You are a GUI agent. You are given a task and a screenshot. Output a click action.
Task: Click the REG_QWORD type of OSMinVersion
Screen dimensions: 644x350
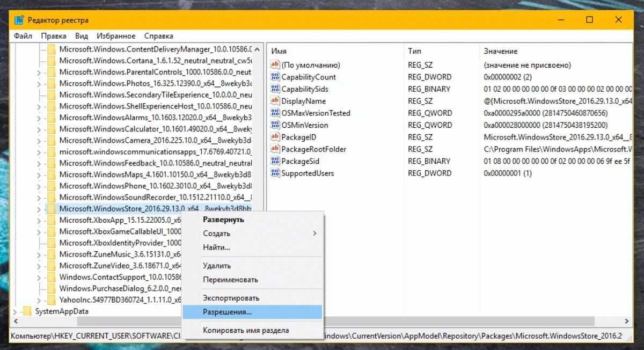pos(430,125)
